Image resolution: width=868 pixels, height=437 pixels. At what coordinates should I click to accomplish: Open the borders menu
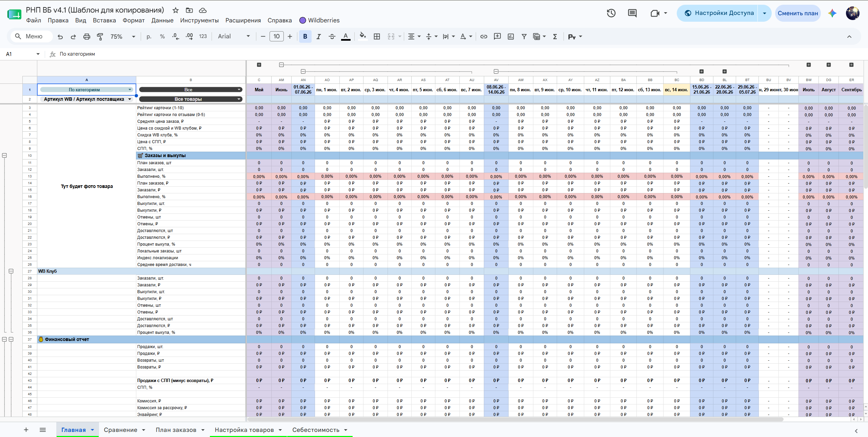377,37
